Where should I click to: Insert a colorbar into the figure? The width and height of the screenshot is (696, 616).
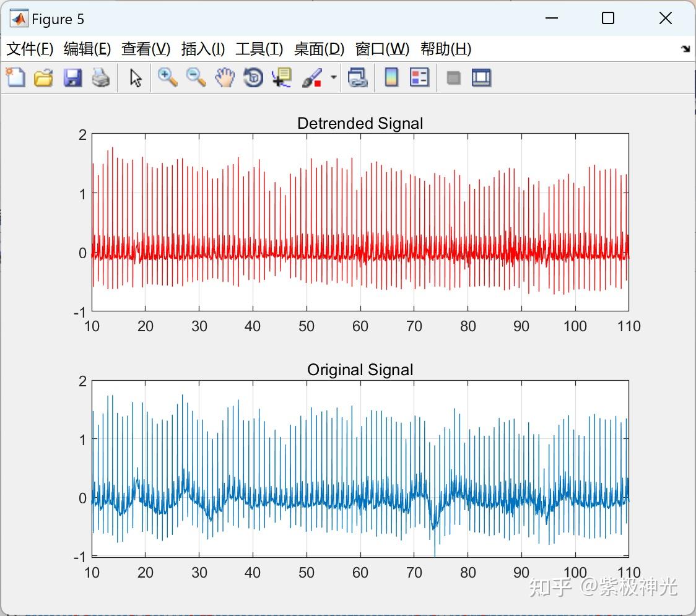(391, 77)
